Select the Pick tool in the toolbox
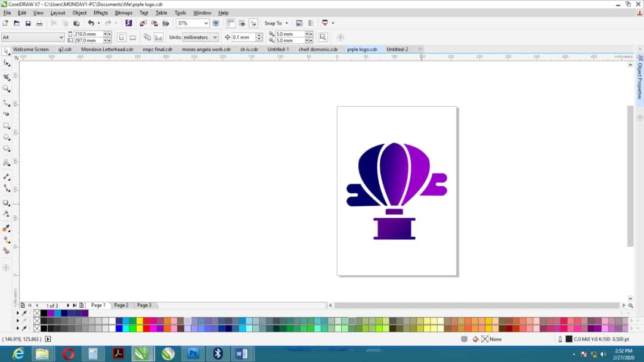The width and height of the screenshot is (644, 362). tap(6, 51)
